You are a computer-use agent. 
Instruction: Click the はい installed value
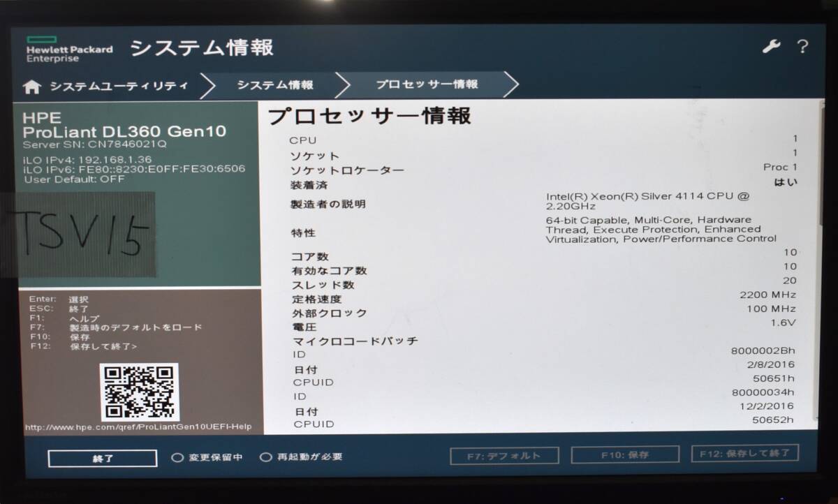tap(786, 181)
